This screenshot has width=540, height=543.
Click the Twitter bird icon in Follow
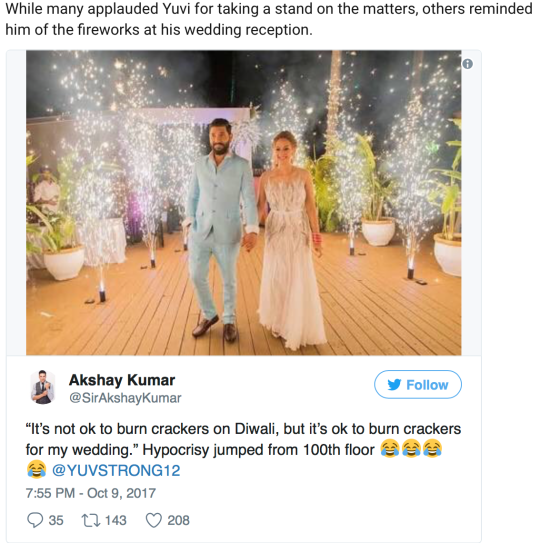pos(394,385)
